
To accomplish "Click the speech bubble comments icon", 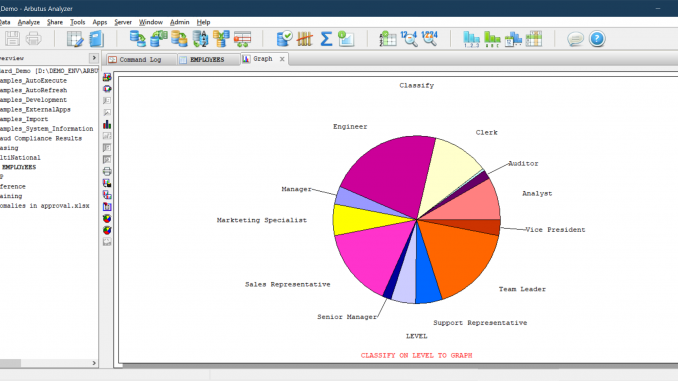I will (576, 39).
